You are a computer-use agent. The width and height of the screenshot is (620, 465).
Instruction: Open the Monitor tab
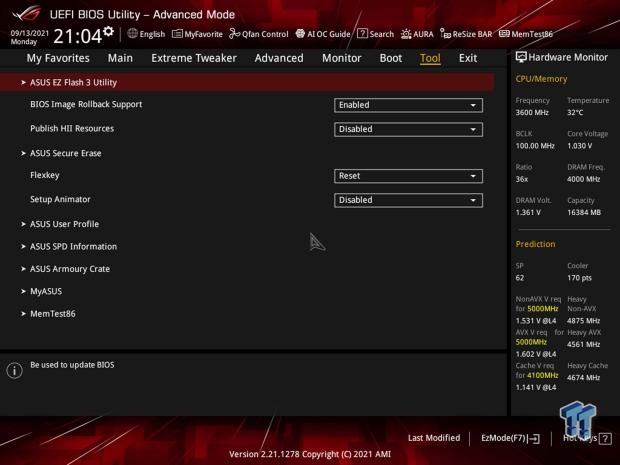click(x=342, y=58)
